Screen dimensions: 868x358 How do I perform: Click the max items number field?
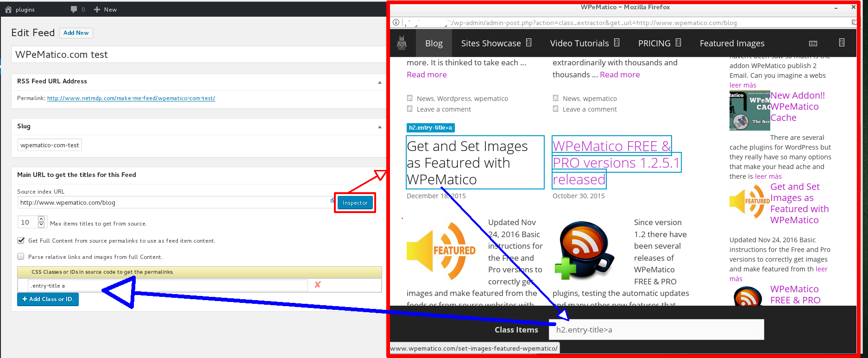point(27,222)
